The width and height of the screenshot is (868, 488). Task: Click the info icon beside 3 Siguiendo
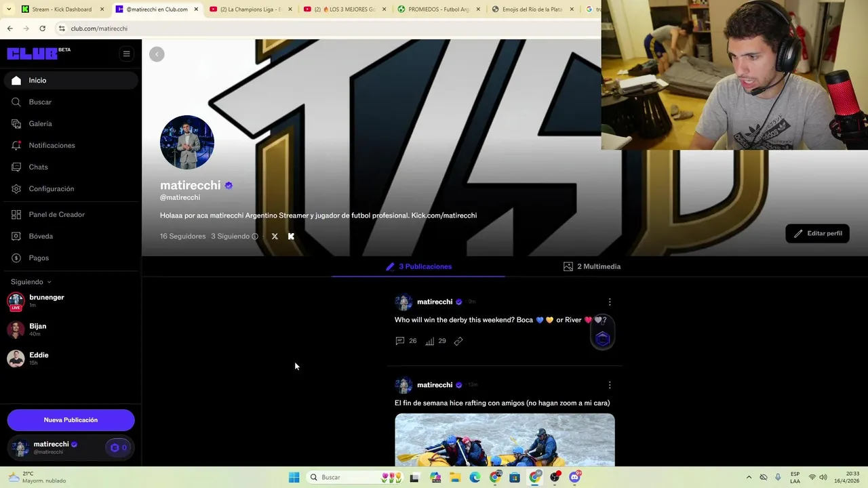[255, 237]
